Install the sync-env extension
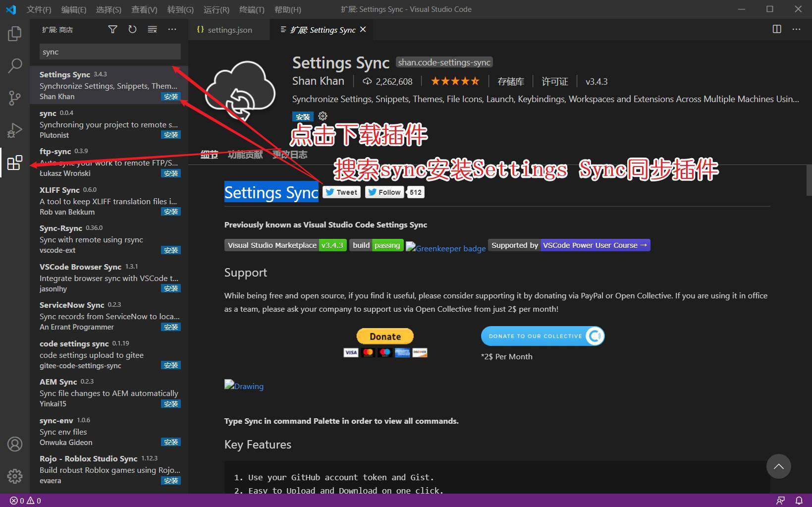This screenshot has height=507, width=812. point(171,442)
